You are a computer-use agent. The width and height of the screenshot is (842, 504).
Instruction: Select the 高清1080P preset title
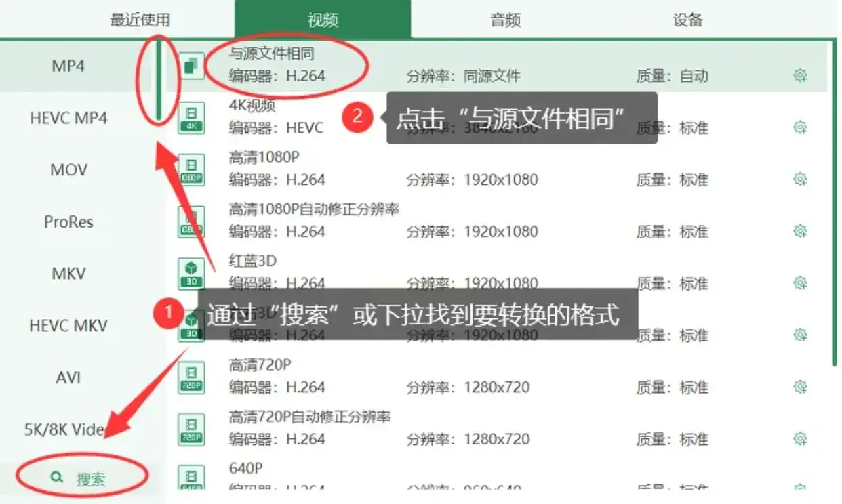pyautogui.click(x=264, y=157)
